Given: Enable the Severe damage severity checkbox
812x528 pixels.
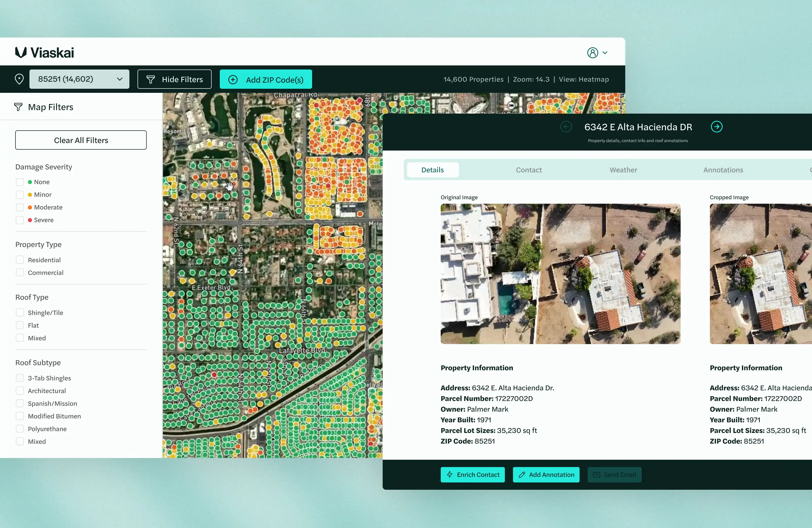Looking at the screenshot, I should [x=20, y=220].
